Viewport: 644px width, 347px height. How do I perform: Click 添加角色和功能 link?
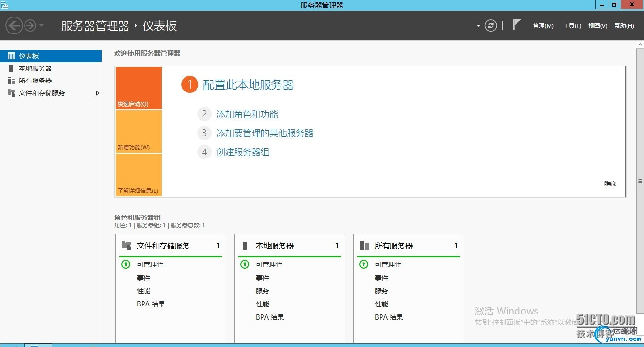coord(247,114)
